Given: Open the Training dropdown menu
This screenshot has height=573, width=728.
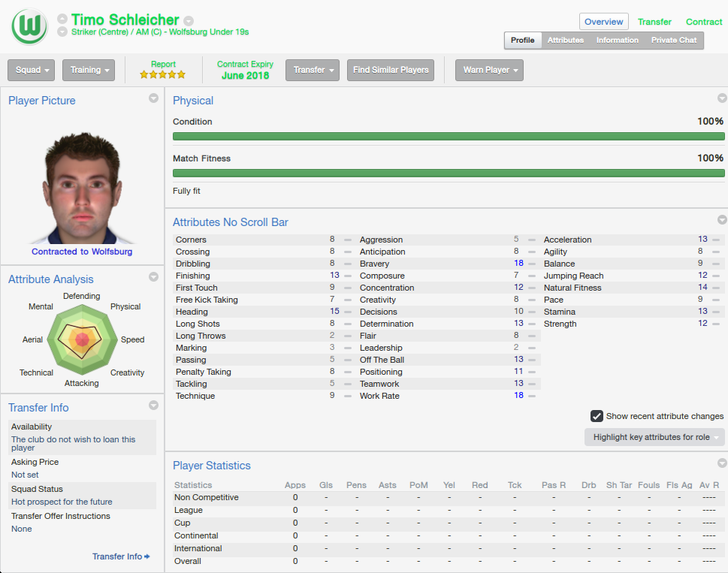Looking at the screenshot, I should pyautogui.click(x=89, y=70).
